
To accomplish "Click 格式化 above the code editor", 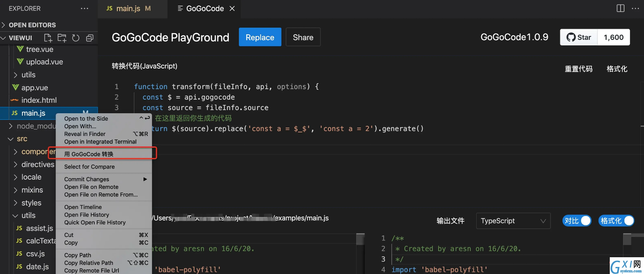I will (x=617, y=69).
